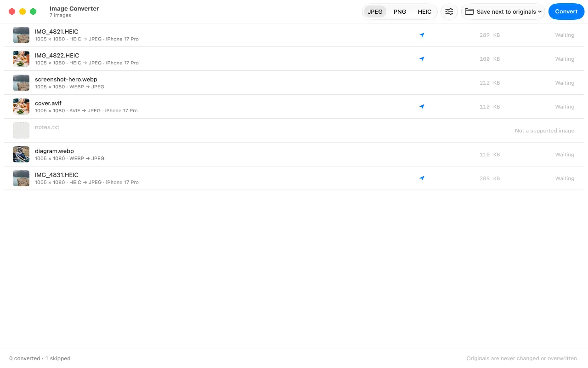Click location arrow icon for cover.avif
588x368 pixels.
422,107
